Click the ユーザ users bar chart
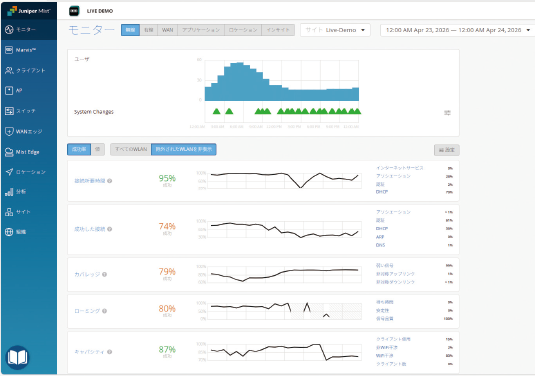The image size is (535, 376). (281, 81)
